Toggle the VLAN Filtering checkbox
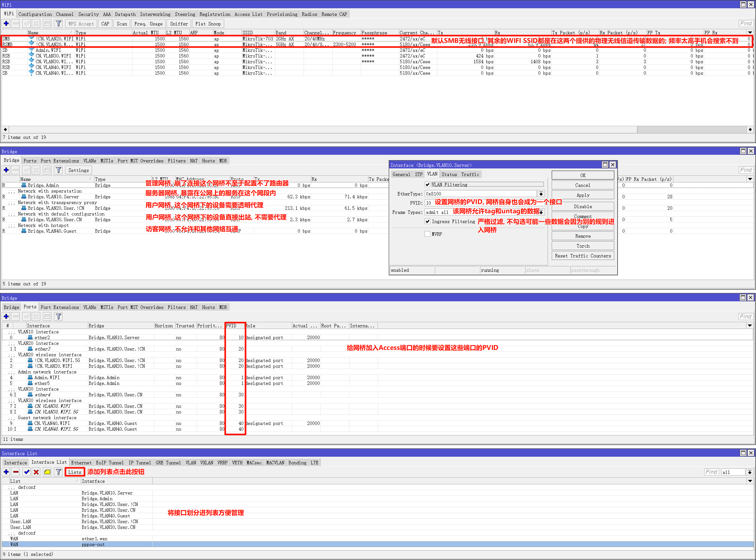 (428, 184)
